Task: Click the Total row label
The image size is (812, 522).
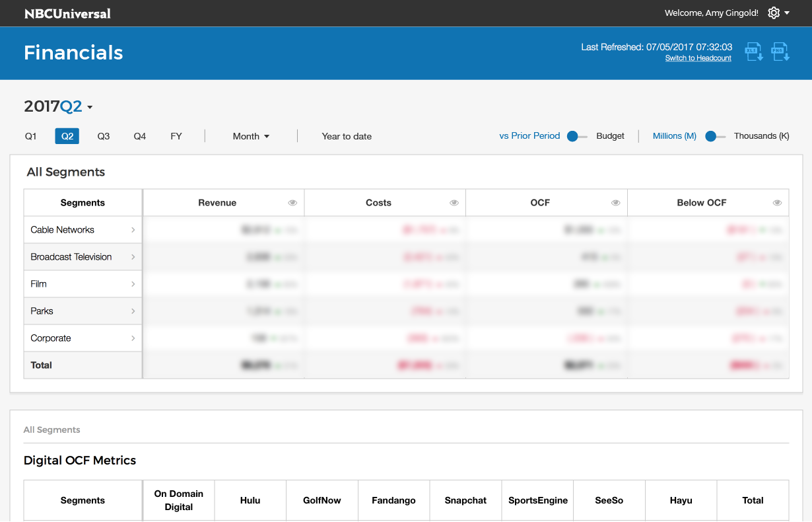Action: point(41,365)
